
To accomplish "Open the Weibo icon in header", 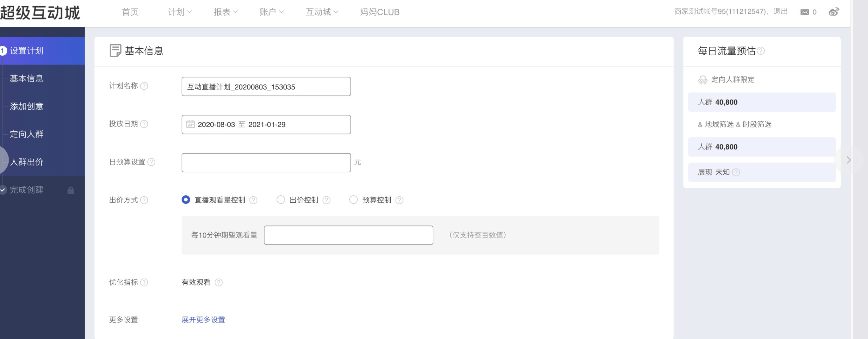I will [834, 12].
